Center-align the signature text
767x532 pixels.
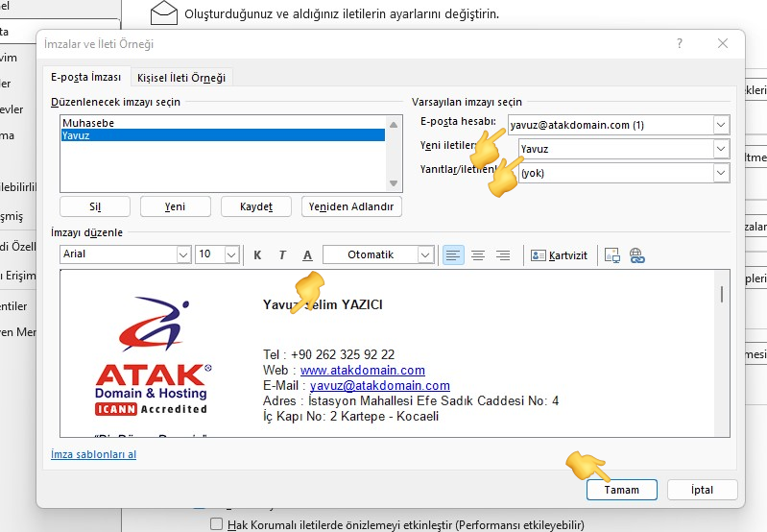(478, 255)
